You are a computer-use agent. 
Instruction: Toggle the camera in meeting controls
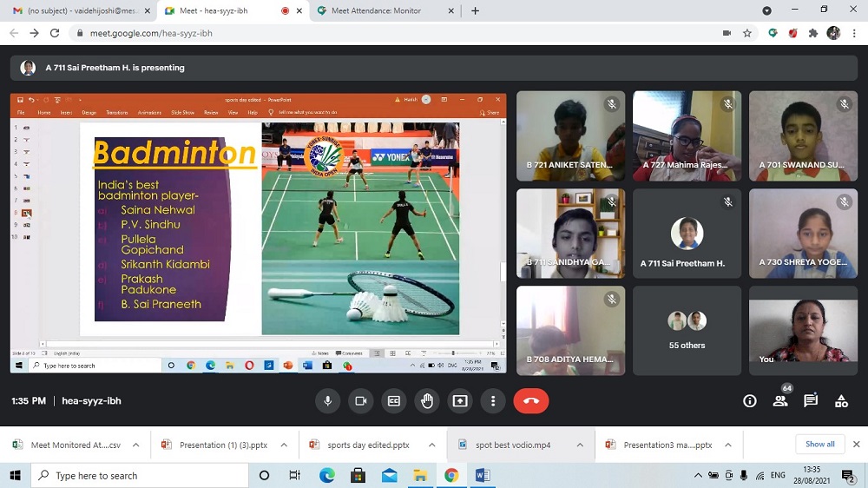[x=361, y=401]
